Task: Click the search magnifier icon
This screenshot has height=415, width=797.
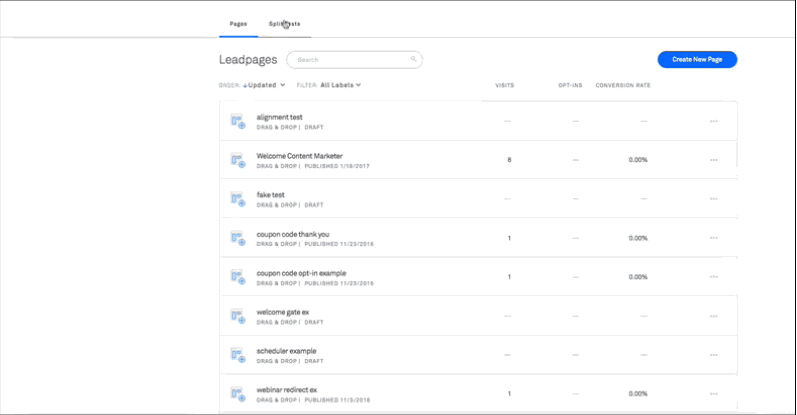Action: 413,60
